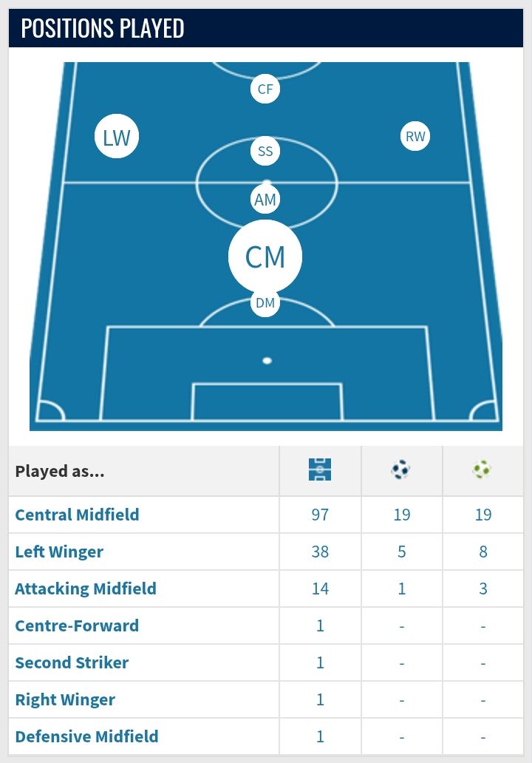Select the LW position marker

(x=117, y=136)
